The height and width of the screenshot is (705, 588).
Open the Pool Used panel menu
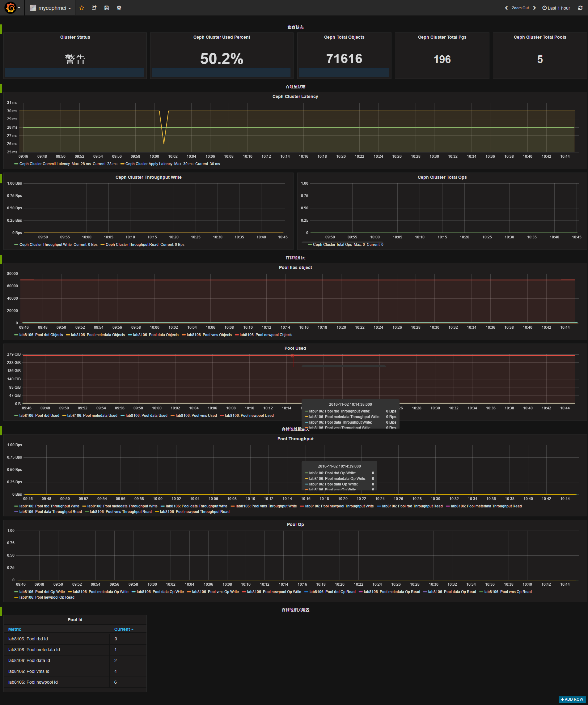point(295,348)
